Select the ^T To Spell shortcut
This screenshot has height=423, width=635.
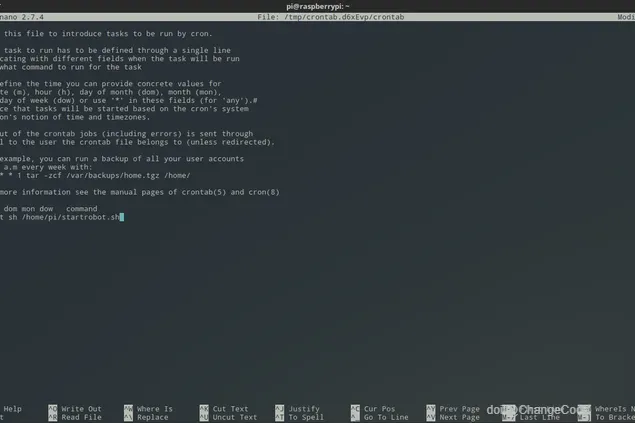(x=300, y=417)
